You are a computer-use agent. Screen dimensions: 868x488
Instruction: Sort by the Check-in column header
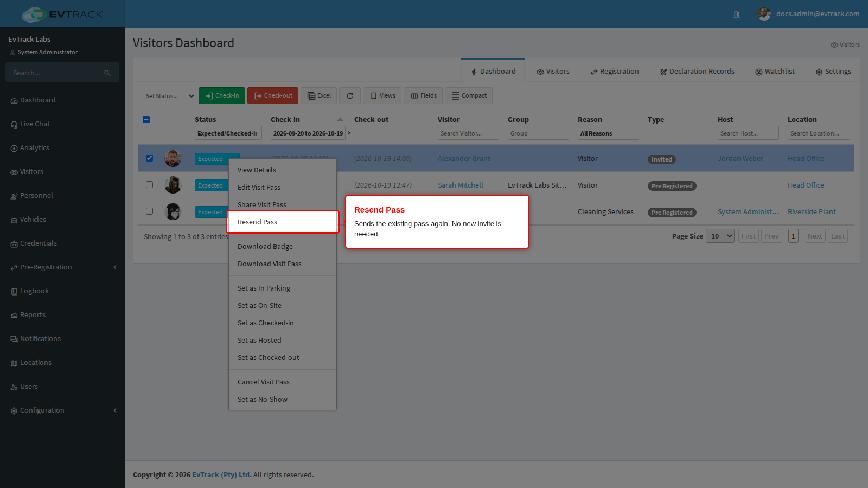pyautogui.click(x=307, y=120)
